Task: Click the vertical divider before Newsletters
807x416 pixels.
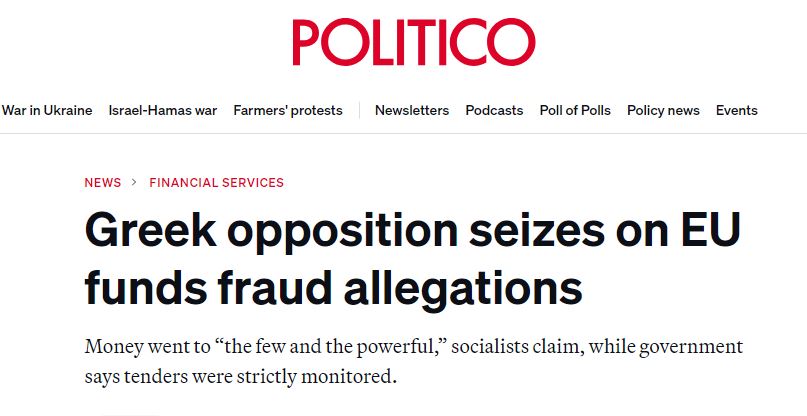Action: tap(358, 111)
